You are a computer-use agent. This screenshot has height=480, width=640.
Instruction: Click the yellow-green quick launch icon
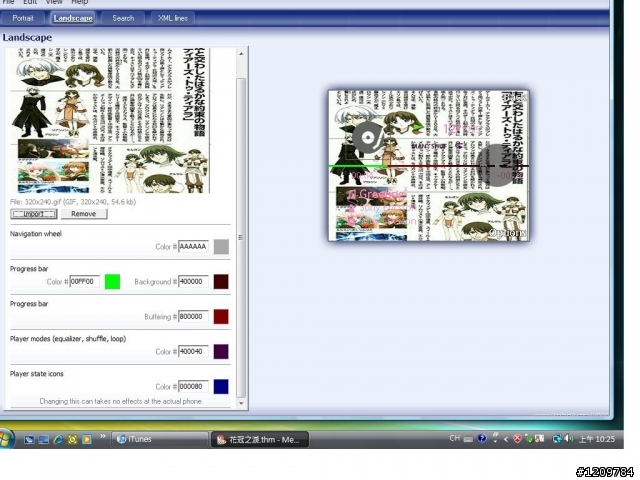coord(73,439)
